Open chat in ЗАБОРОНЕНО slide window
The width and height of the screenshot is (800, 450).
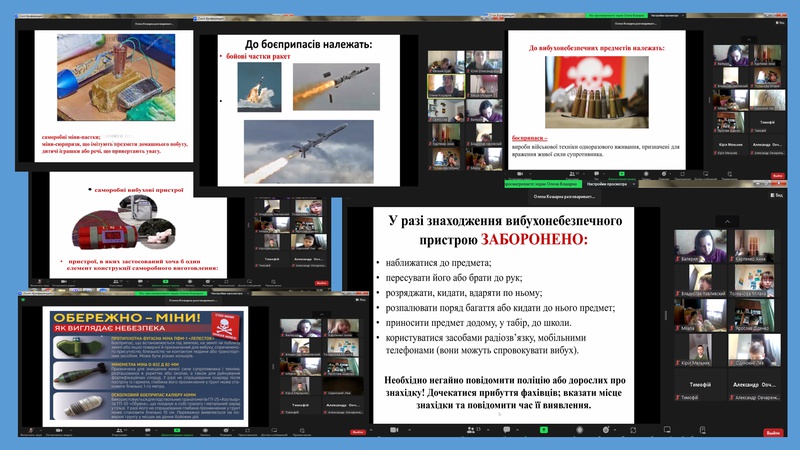(507, 430)
